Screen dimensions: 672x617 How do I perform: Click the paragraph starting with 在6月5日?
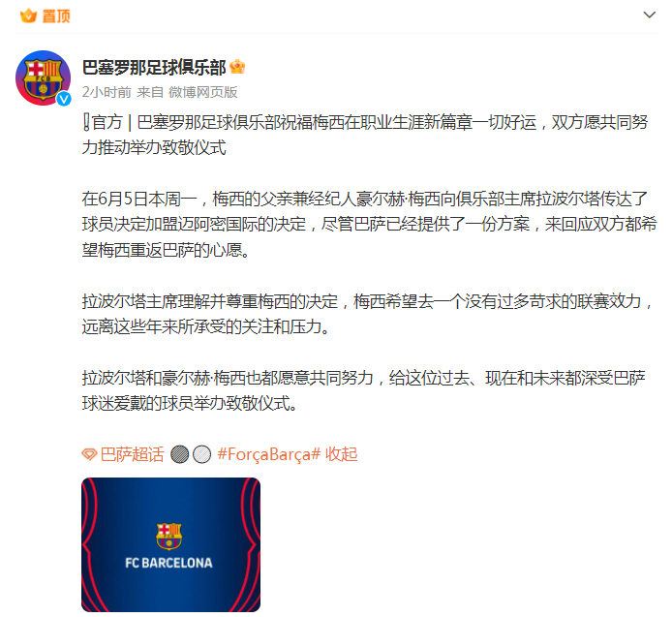click(370, 225)
